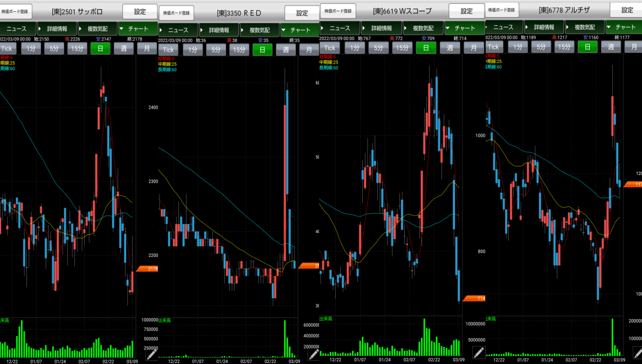Click the pencil draw icon on Sapporo chart
642x364 pixels.
(x=152, y=354)
